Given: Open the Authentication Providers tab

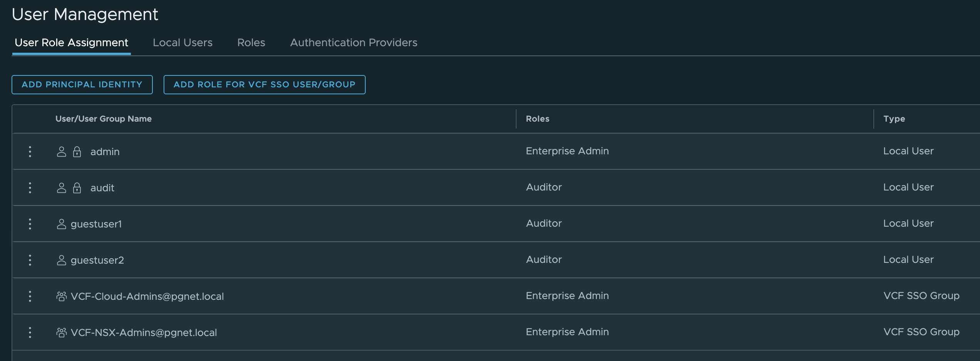Looking at the screenshot, I should pyautogui.click(x=353, y=43).
